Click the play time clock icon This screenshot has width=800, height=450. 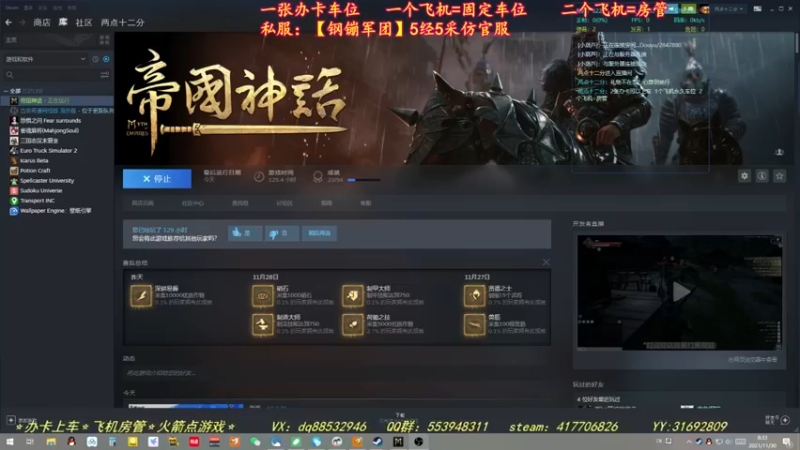(x=259, y=177)
